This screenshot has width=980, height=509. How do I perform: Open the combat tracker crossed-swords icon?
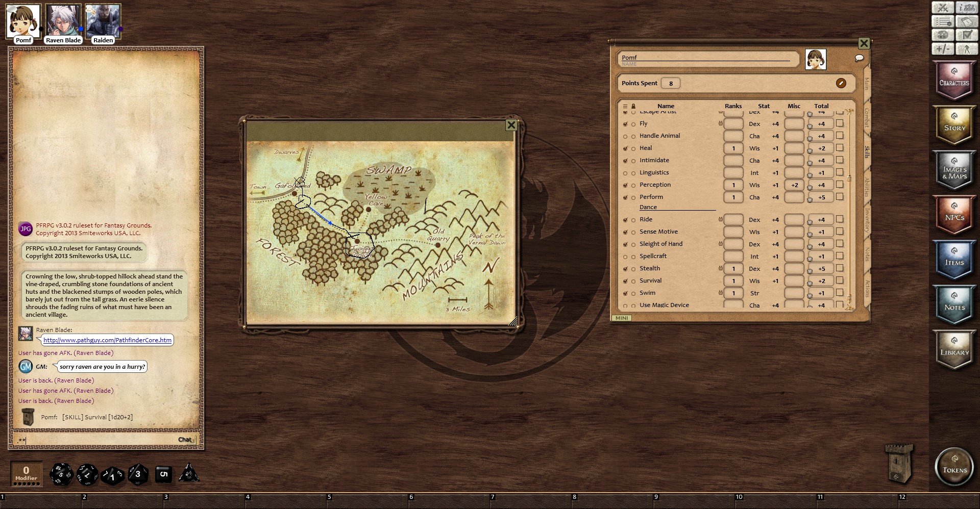[x=943, y=8]
